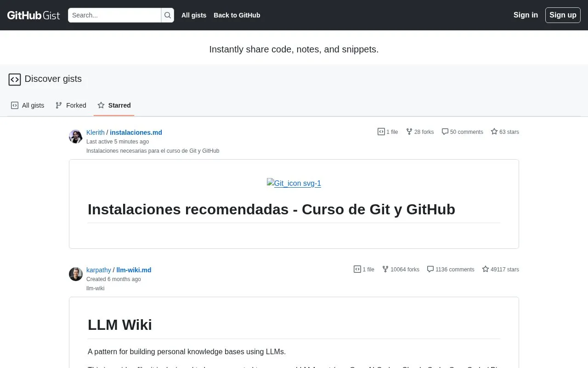Select the Starred tab

pyautogui.click(x=114, y=105)
